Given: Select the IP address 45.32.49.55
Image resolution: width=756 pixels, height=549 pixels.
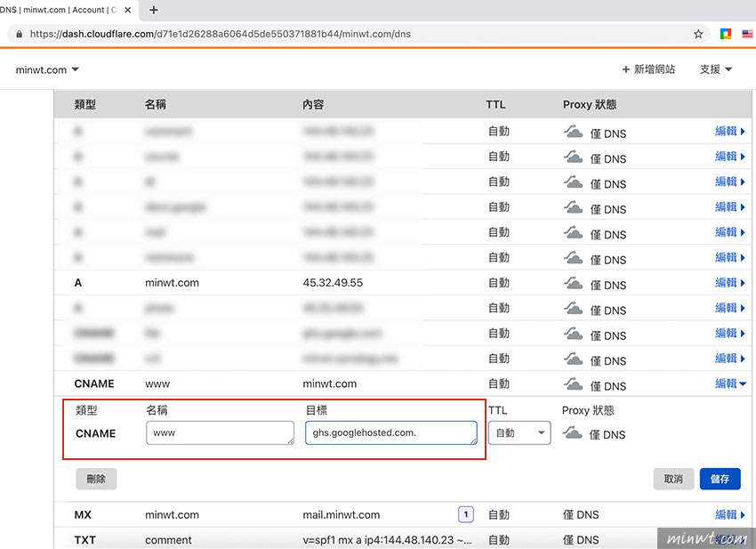Looking at the screenshot, I should click(333, 283).
